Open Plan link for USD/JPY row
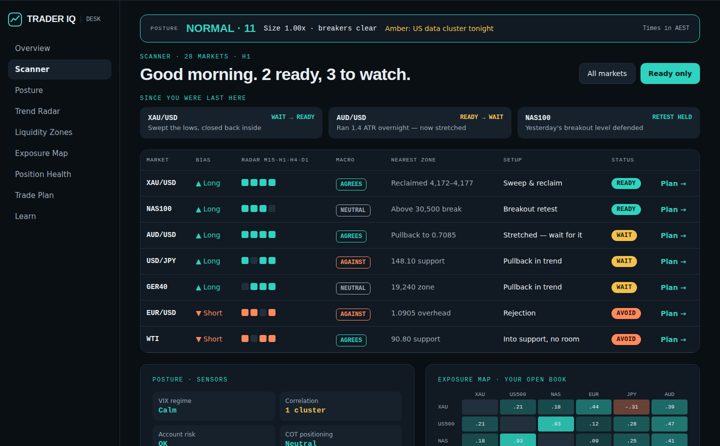Image resolution: width=720 pixels, height=446 pixels. (673, 261)
